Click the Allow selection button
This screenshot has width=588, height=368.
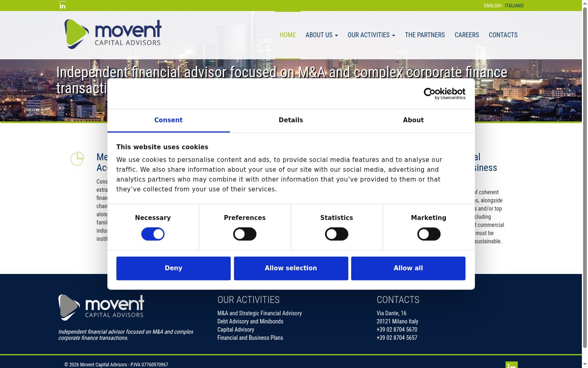coord(291,268)
